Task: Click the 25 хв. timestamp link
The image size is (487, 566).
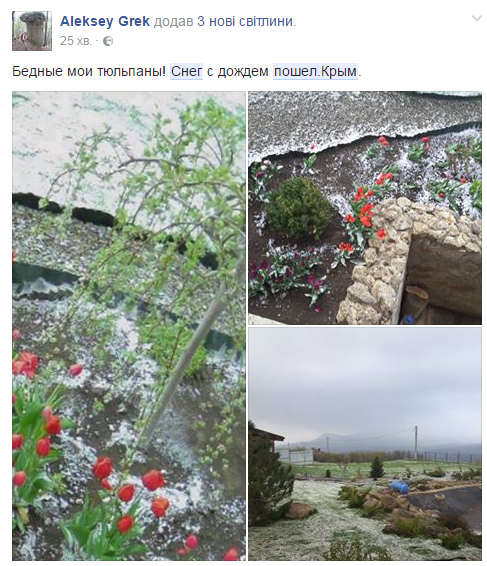Action: point(76,41)
